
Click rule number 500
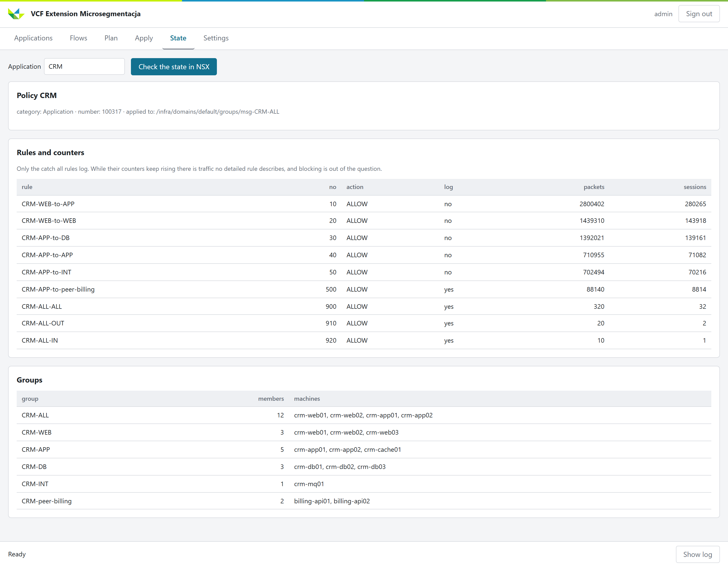tap(331, 290)
